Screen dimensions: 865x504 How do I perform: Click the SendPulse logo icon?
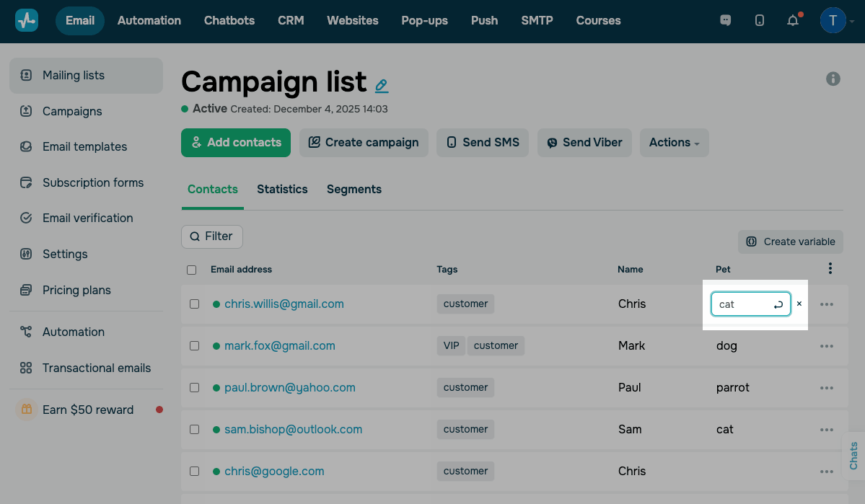tap(27, 20)
